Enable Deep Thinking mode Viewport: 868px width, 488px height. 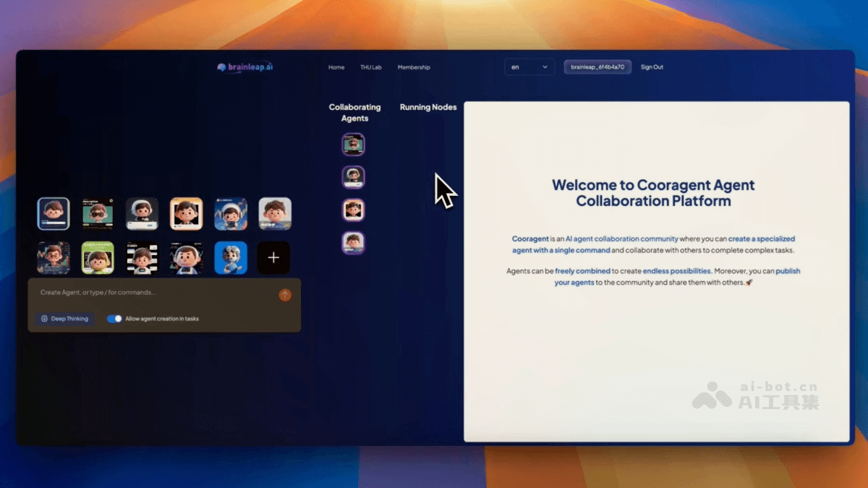click(x=64, y=318)
